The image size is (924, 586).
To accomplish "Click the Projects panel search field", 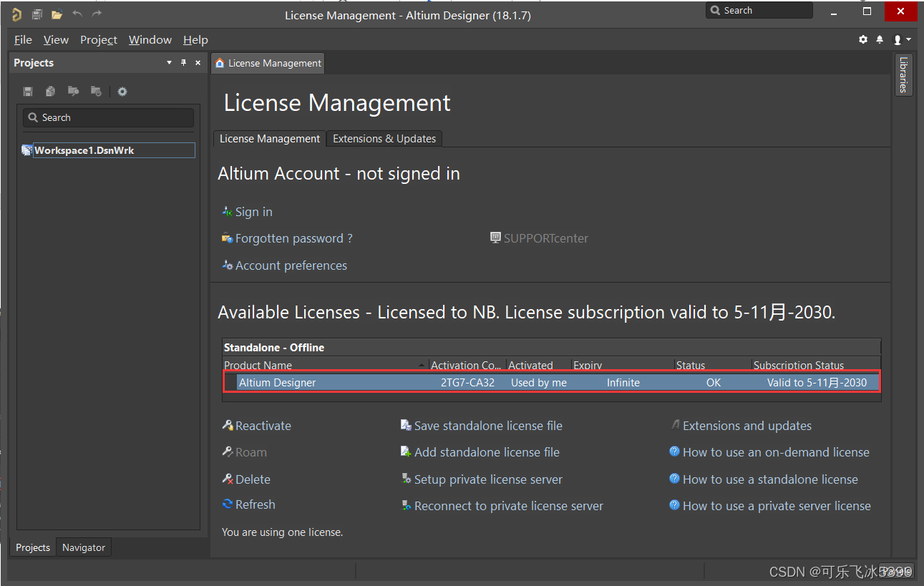I will point(109,117).
